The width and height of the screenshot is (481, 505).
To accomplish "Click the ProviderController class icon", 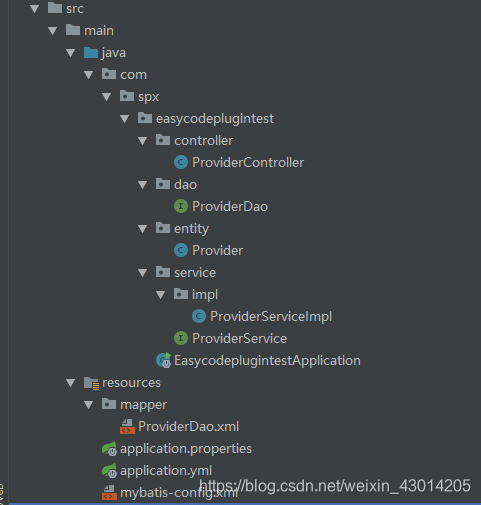I will tap(181, 162).
